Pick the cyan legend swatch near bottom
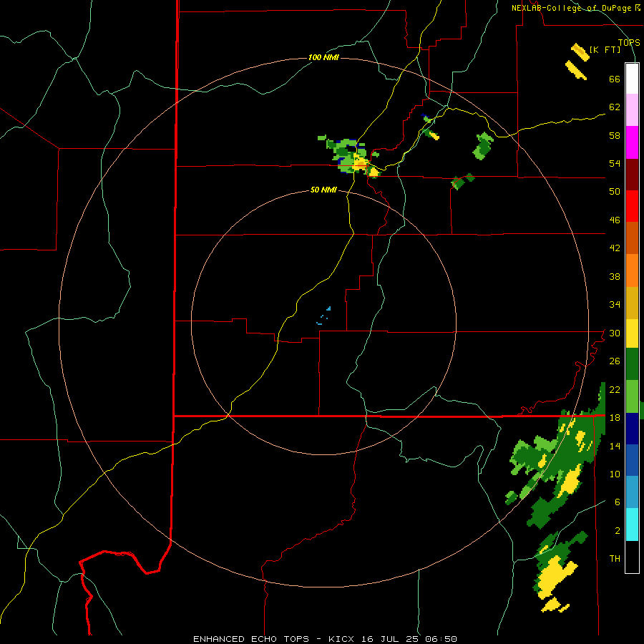Image resolution: width=644 pixels, height=644 pixels. tap(632, 525)
